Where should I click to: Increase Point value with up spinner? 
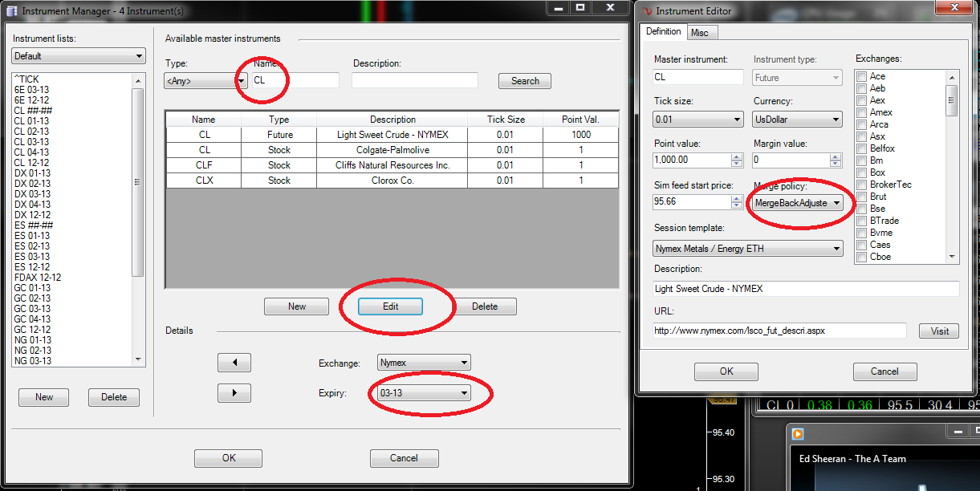[x=737, y=156]
